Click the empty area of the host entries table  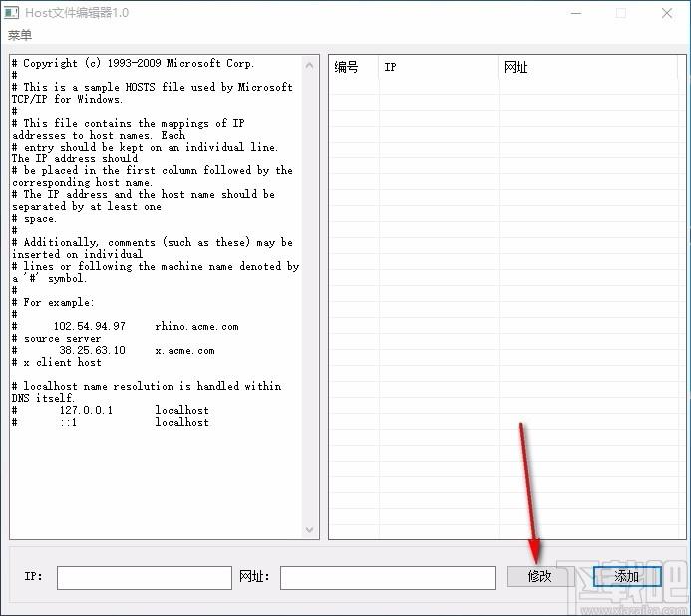click(499, 299)
